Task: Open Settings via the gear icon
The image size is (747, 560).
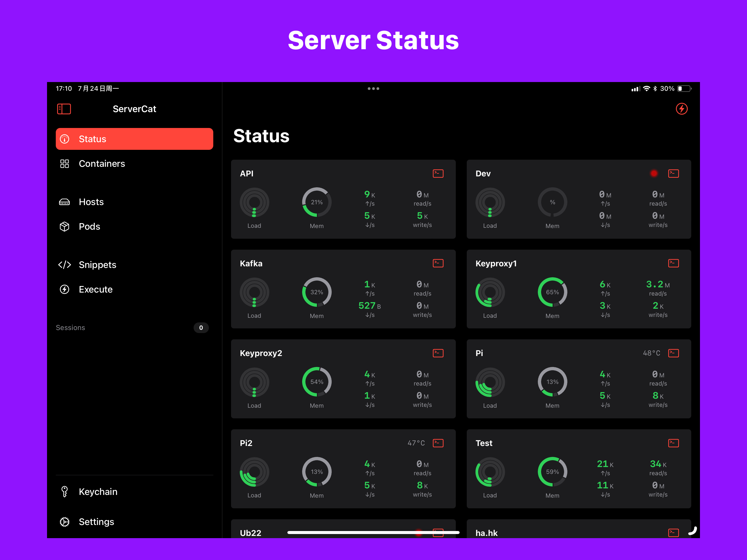Action: [64, 521]
